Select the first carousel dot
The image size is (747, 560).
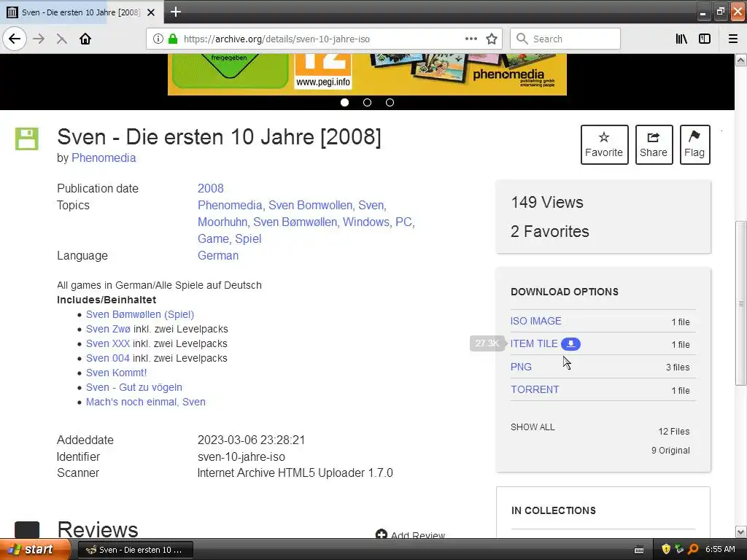[344, 102]
